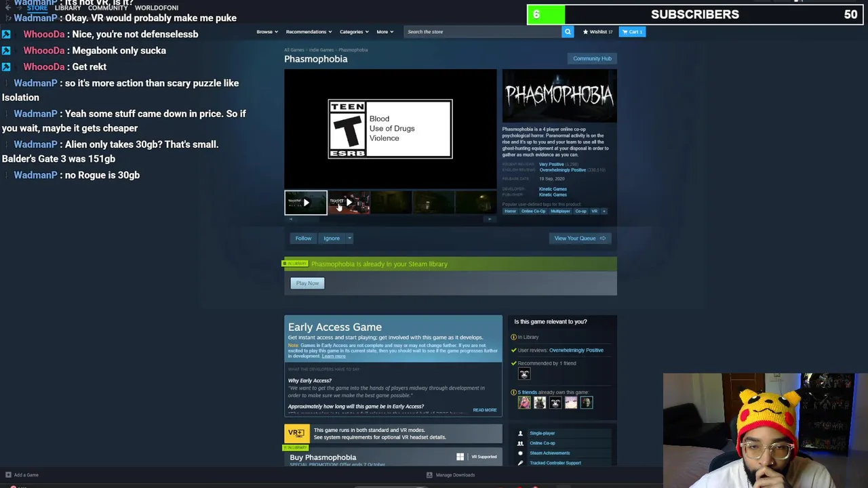
Task: Click the Steam Achievements icon
Action: click(520, 453)
